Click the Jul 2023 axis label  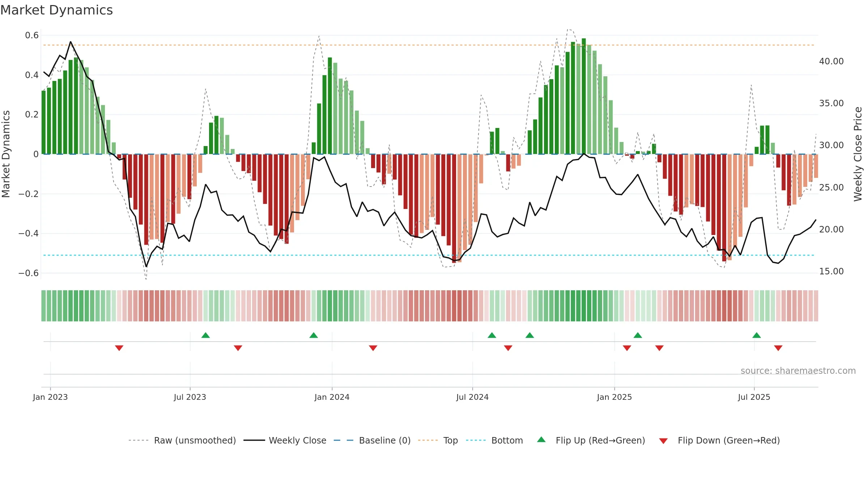pos(190,397)
